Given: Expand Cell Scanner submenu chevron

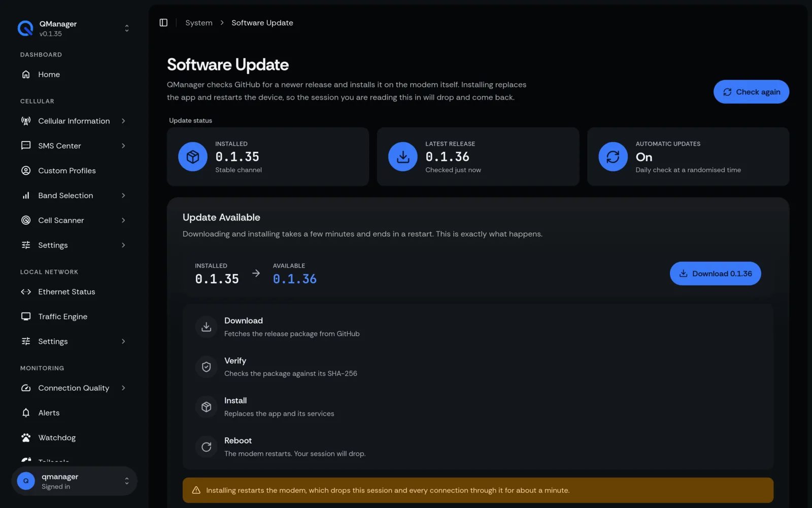Looking at the screenshot, I should (x=123, y=220).
